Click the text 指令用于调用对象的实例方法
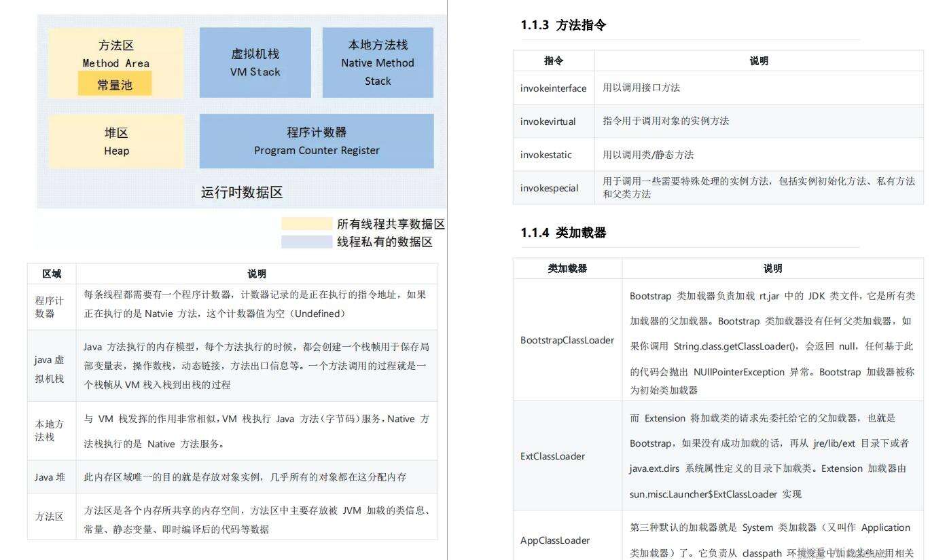 click(665, 121)
